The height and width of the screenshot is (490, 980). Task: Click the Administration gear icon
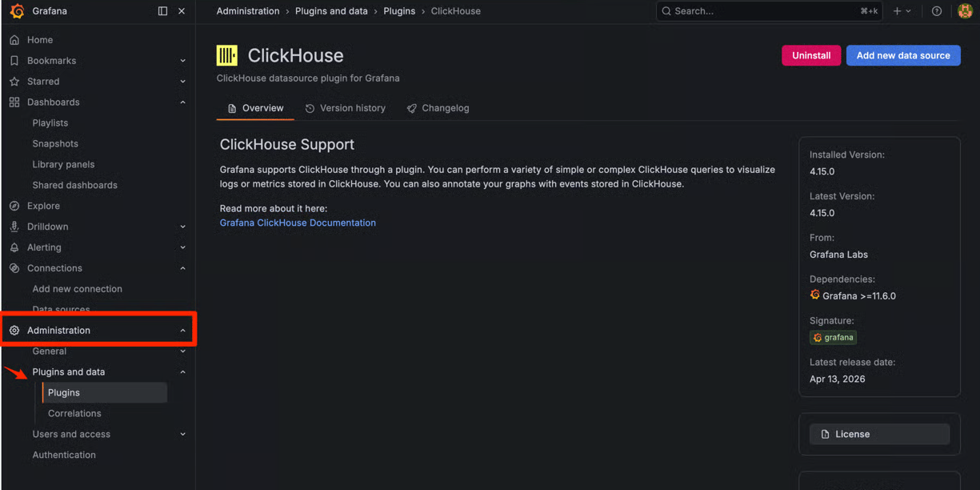(x=14, y=331)
